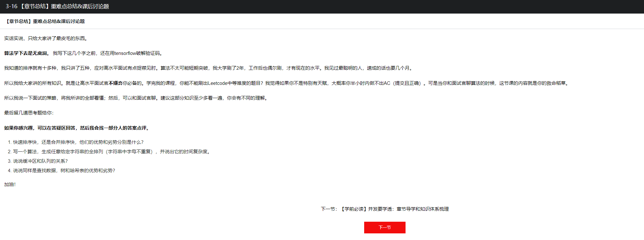Click the word tensorflow in the second paragraph
This screenshot has height=240, width=644.
tap(125, 53)
